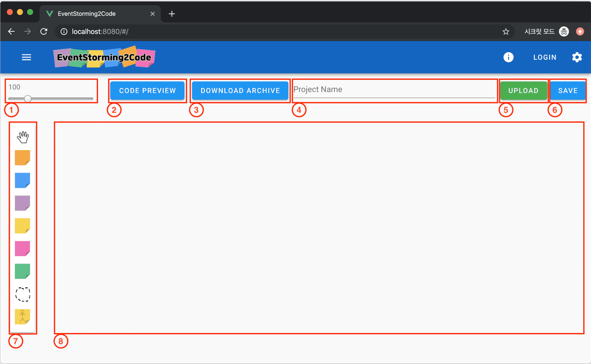591x364 pixels.
Task: Click the browser forward arrow
Action: click(x=28, y=31)
